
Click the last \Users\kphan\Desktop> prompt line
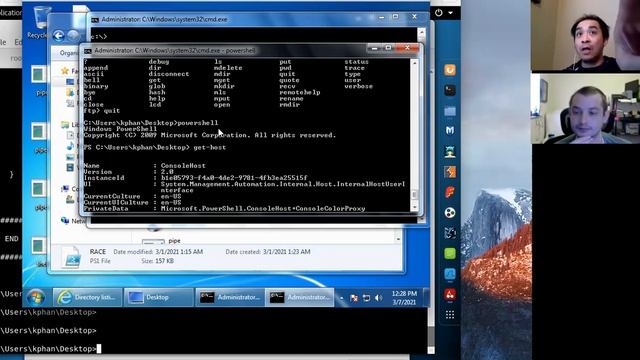point(48,349)
